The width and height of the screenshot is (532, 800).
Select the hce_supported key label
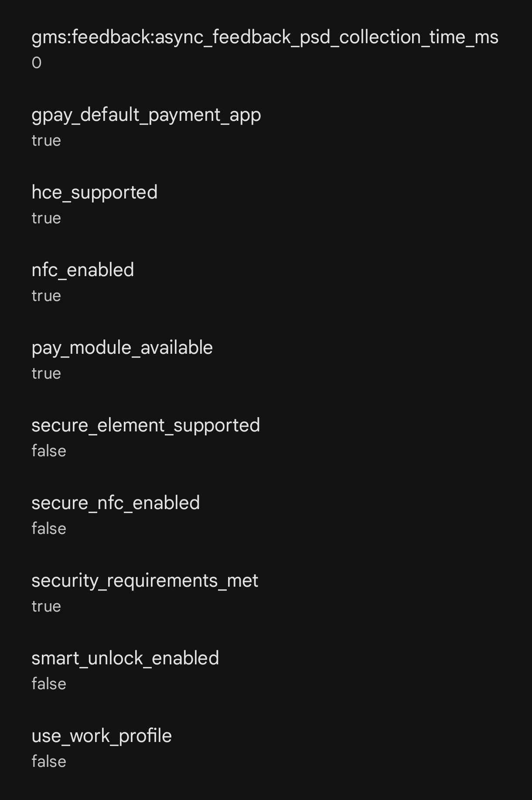(x=94, y=193)
